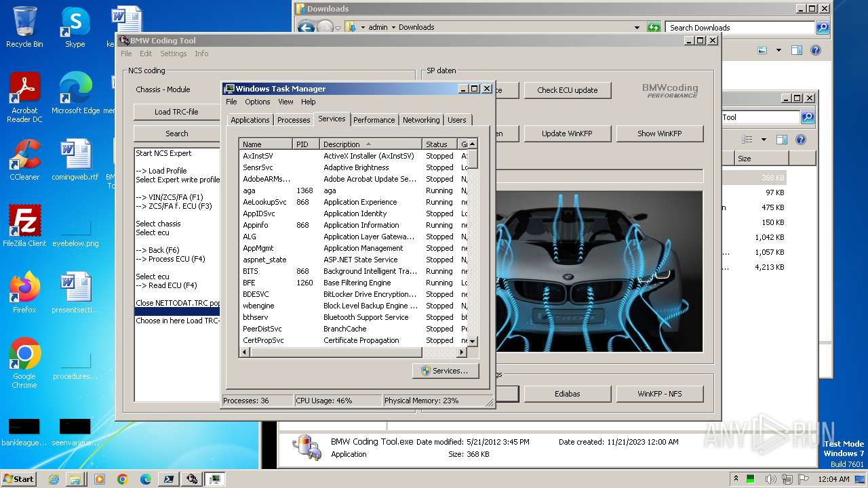
Task: Open View menu in Task Manager
Action: coord(285,102)
